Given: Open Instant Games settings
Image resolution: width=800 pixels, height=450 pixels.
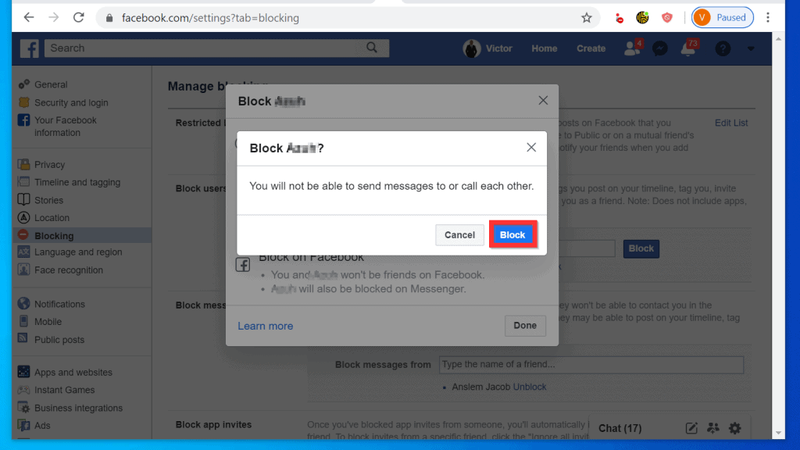Looking at the screenshot, I should coord(64,390).
